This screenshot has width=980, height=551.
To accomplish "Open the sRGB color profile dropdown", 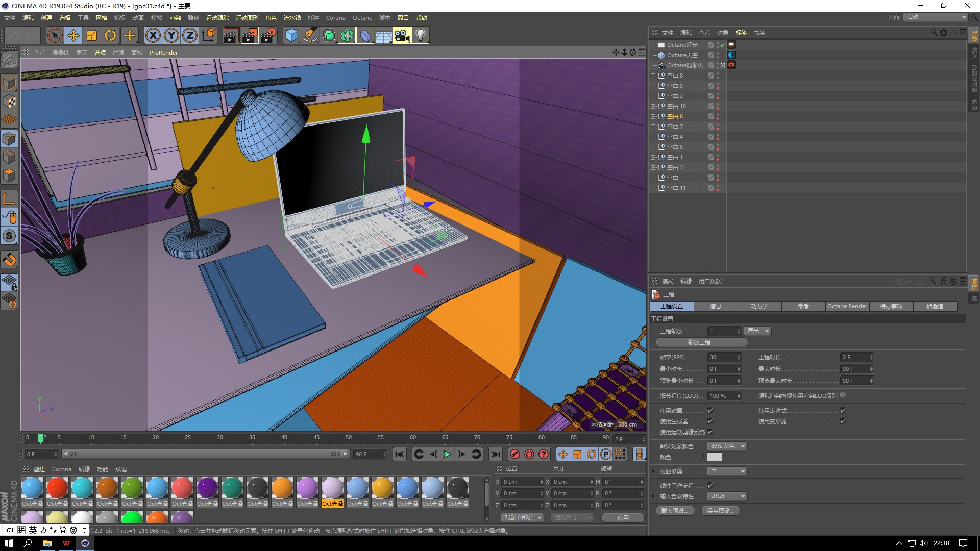I will coord(727,496).
